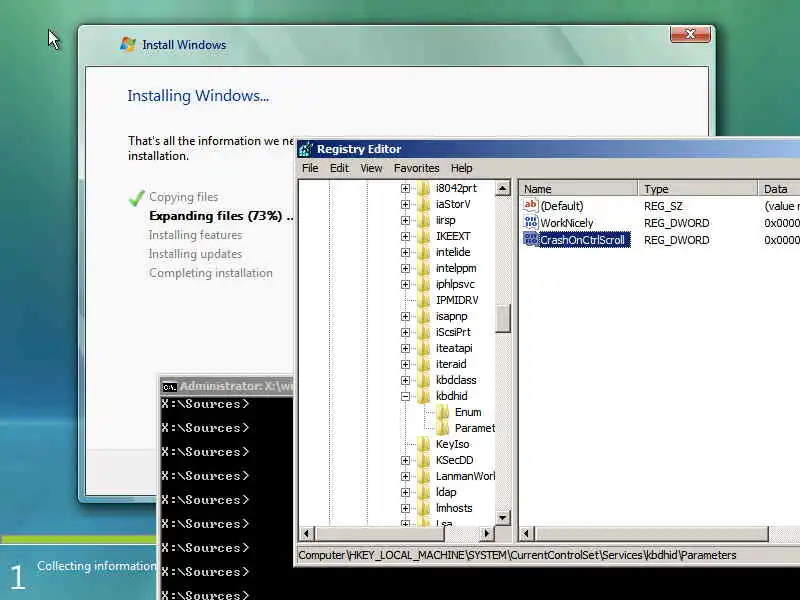The height and width of the screenshot is (600, 800).
Task: Select the iteatapi folder icon
Action: [423, 348]
